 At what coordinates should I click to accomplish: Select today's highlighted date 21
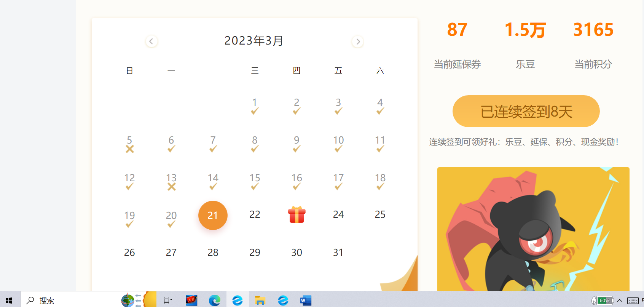coord(213,215)
